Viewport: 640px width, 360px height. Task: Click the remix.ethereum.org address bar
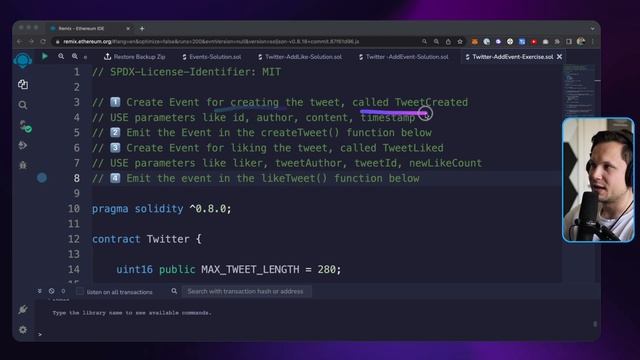click(237, 42)
